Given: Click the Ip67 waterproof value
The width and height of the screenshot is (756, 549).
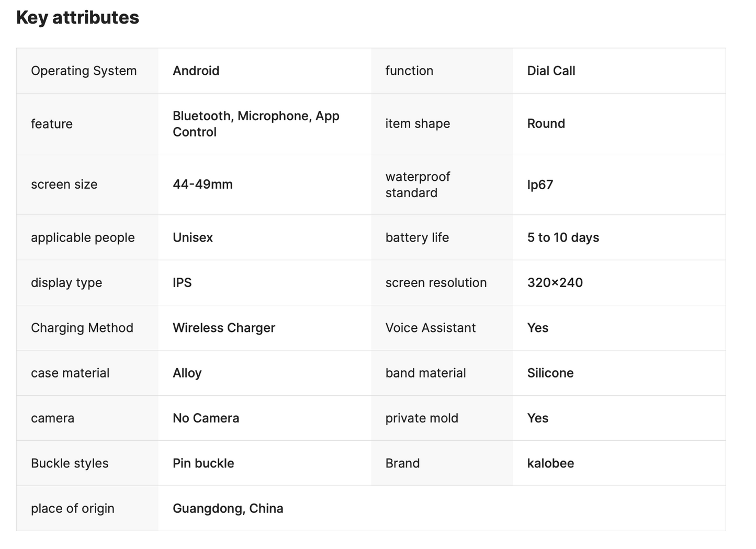Looking at the screenshot, I should point(540,185).
